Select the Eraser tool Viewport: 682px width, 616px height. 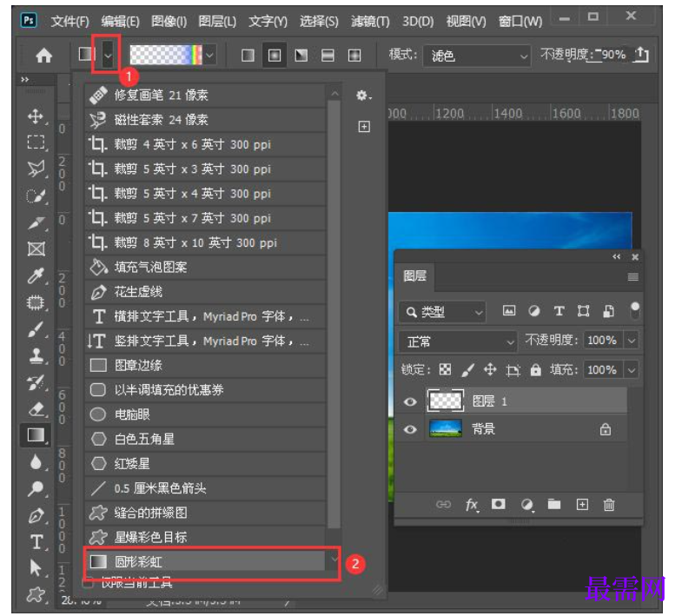36,408
